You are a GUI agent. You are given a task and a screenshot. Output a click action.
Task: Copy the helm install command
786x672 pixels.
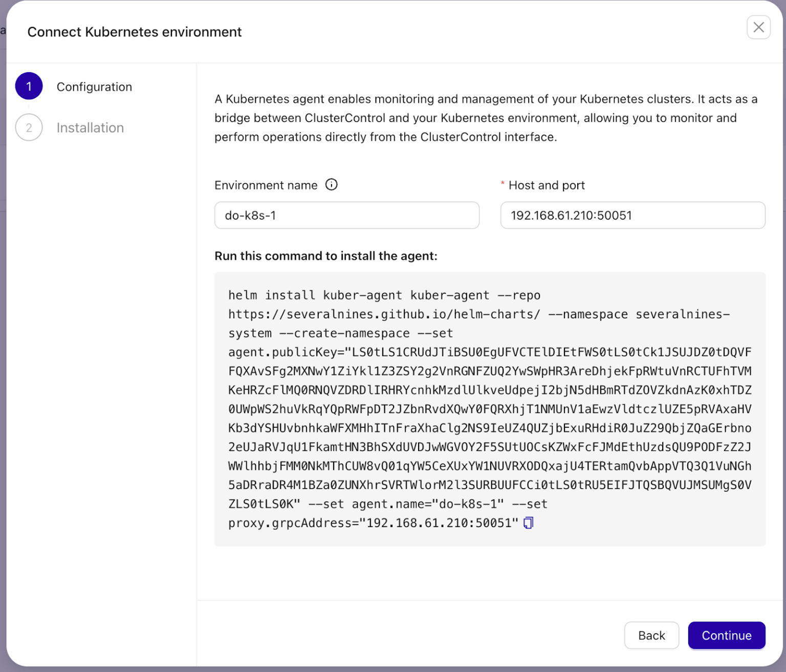529,523
